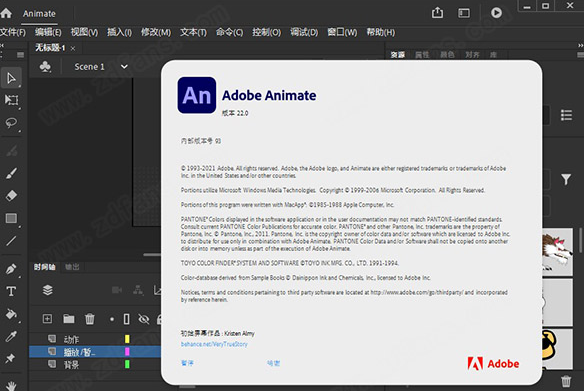Click the assets filter funnel icon
Image resolution: width=584 pixels, height=391 pixels.
coord(566,179)
